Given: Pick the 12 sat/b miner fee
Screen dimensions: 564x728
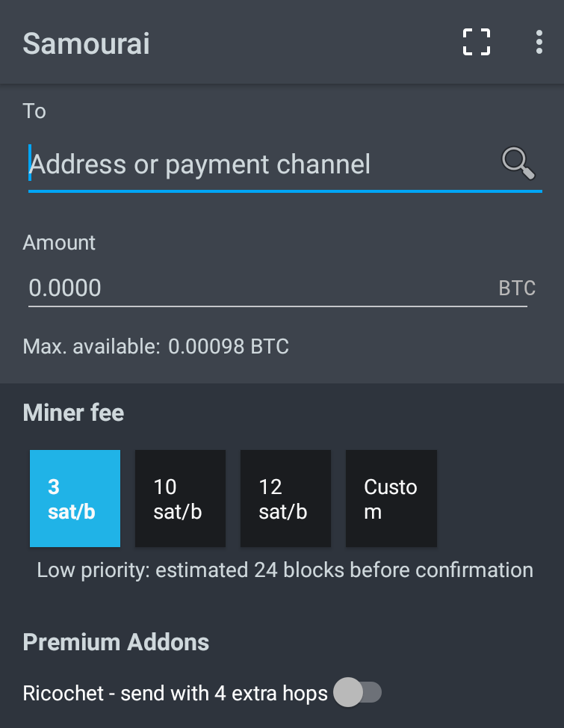Looking at the screenshot, I should pos(285,499).
